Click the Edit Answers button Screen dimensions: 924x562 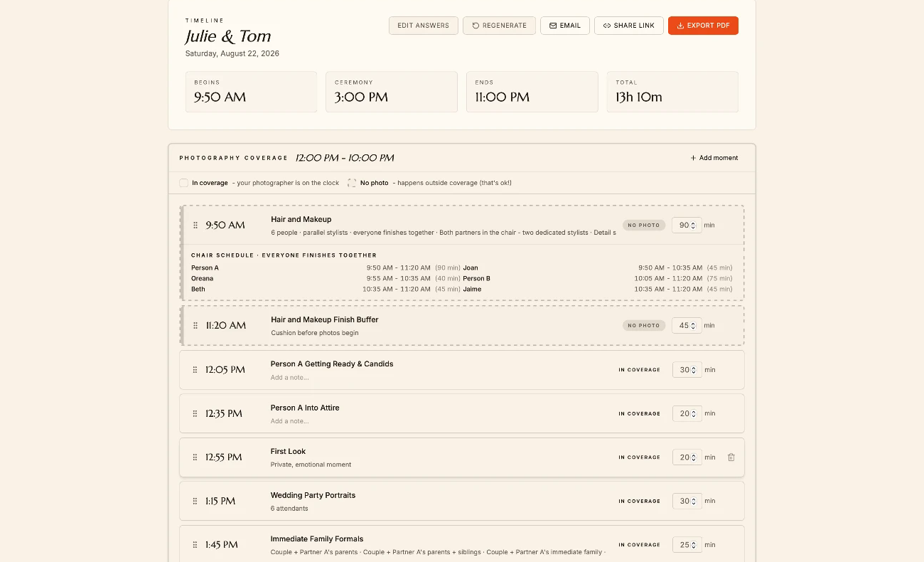[424, 26]
